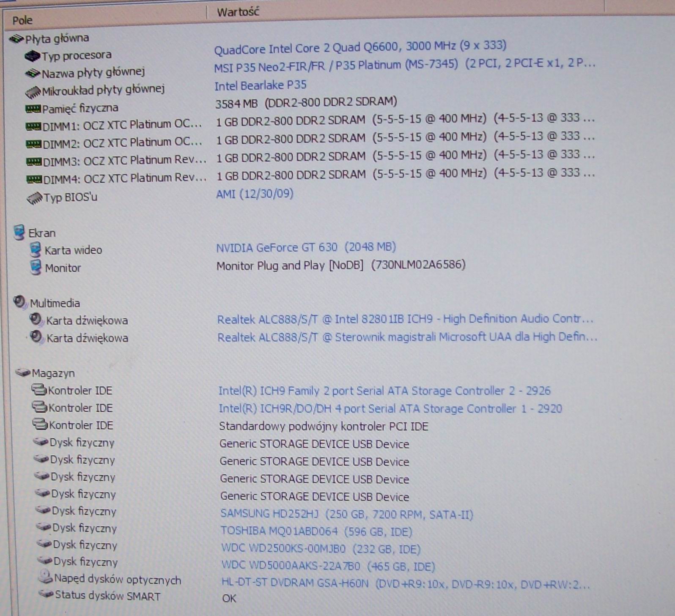The image size is (675, 616).
Task: Open the WDC WD2500KS-00MJB0 drive link
Action: click(321, 549)
